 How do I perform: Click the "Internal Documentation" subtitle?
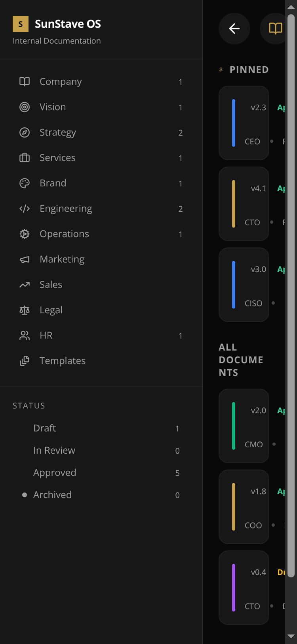(57, 41)
